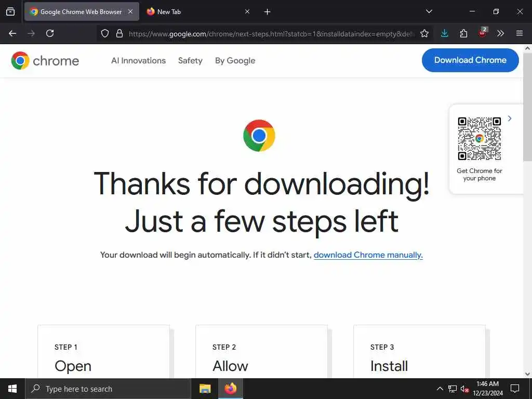Open the Extensions puzzle piece icon
532x399 pixels.
pyautogui.click(x=463, y=33)
